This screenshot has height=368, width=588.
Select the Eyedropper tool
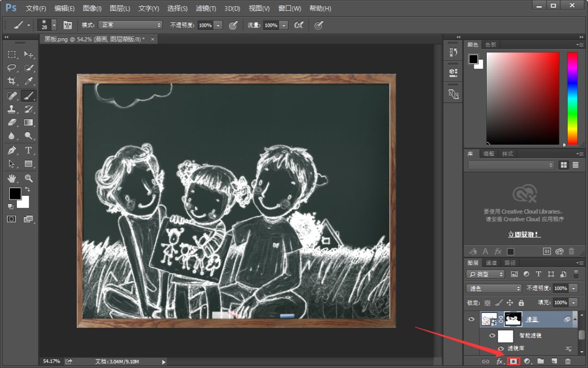[x=28, y=81]
